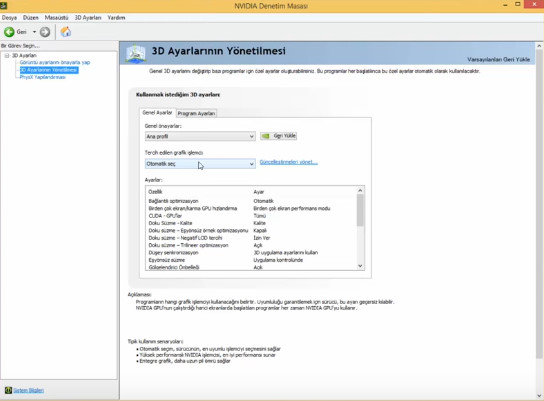Click the main page scroll up arrow
The width and height of the screenshot is (544, 401).
pyautogui.click(x=539, y=46)
